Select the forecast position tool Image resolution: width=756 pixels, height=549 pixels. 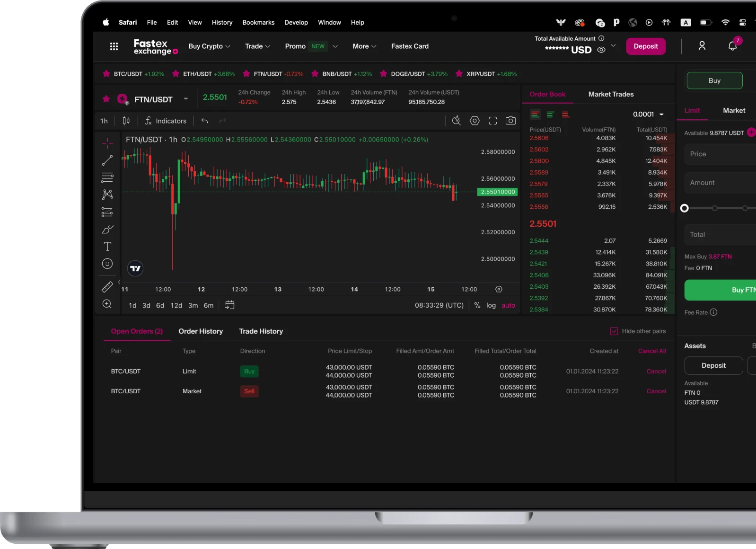[107, 212]
